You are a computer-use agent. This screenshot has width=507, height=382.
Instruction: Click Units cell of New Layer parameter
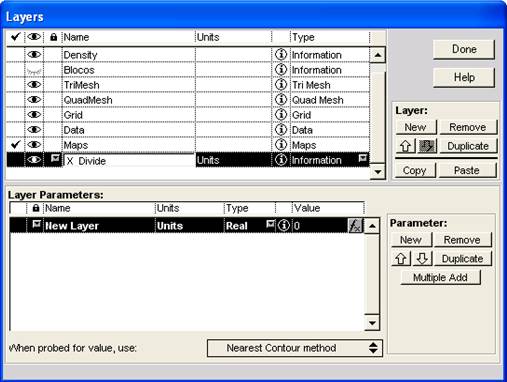[189, 226]
